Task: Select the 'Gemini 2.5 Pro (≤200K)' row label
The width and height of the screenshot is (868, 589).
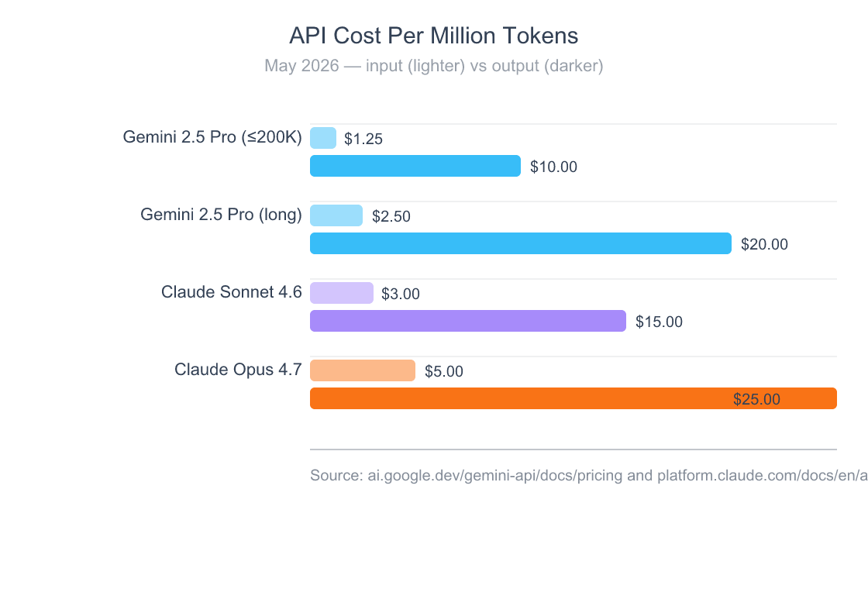Action: [x=212, y=136]
